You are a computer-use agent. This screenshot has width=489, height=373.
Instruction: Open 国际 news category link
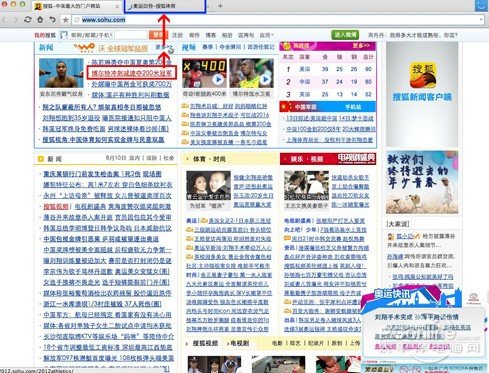[151, 158]
